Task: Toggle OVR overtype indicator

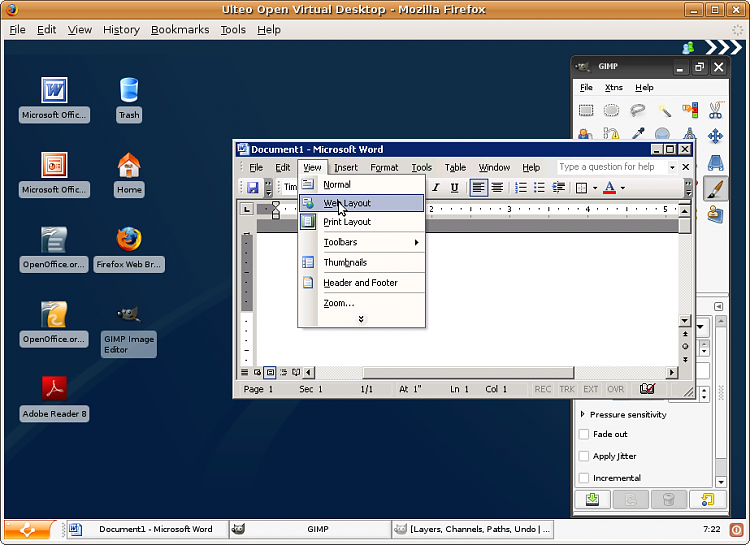Action: tap(616, 389)
